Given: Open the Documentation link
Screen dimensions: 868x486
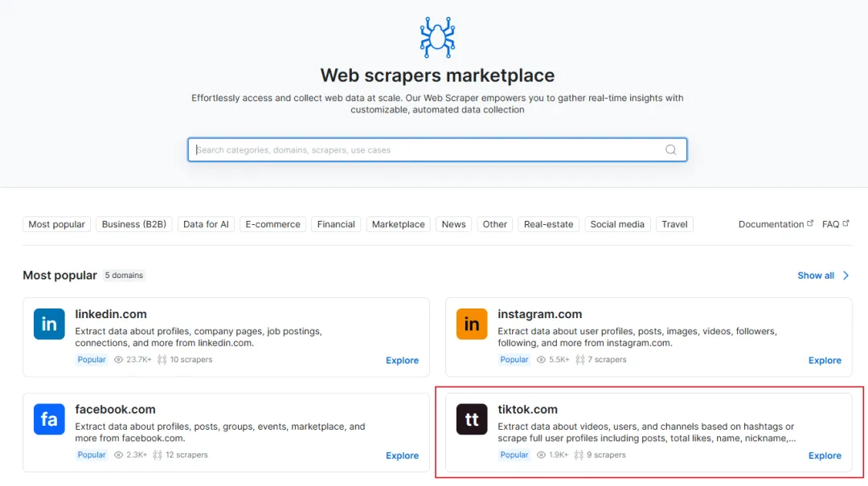Looking at the screenshot, I should pos(771,224).
